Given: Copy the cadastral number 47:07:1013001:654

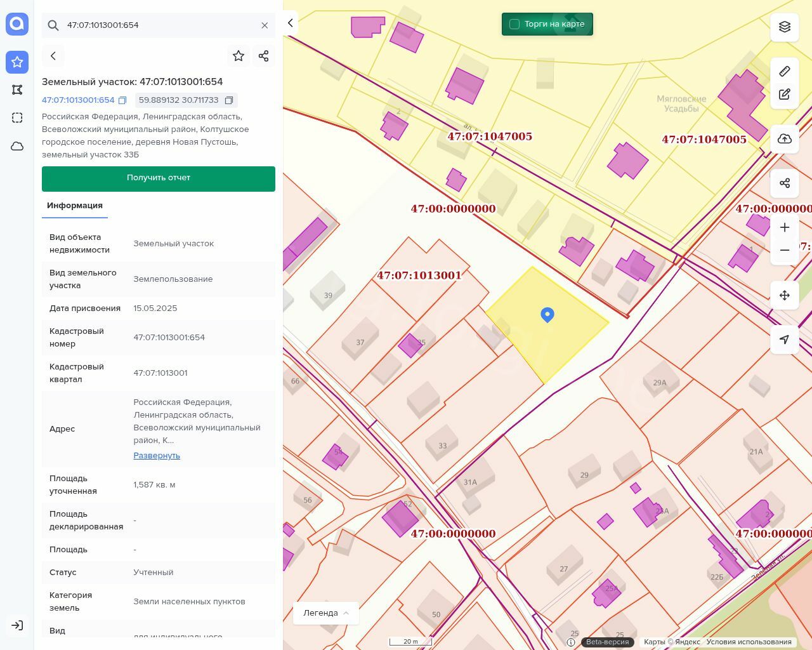Looking at the screenshot, I should [x=123, y=100].
